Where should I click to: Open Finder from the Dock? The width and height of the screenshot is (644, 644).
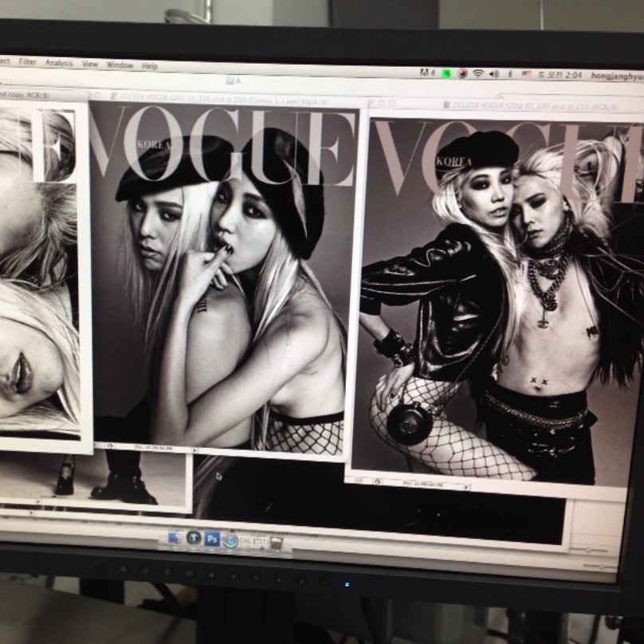point(175,538)
